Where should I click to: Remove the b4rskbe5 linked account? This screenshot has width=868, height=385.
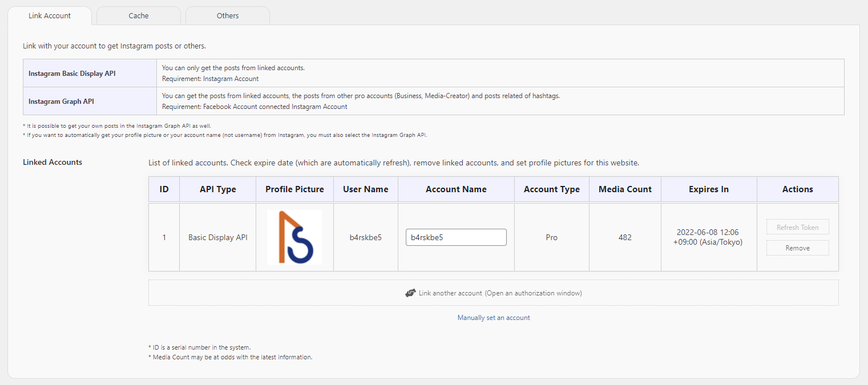[797, 248]
